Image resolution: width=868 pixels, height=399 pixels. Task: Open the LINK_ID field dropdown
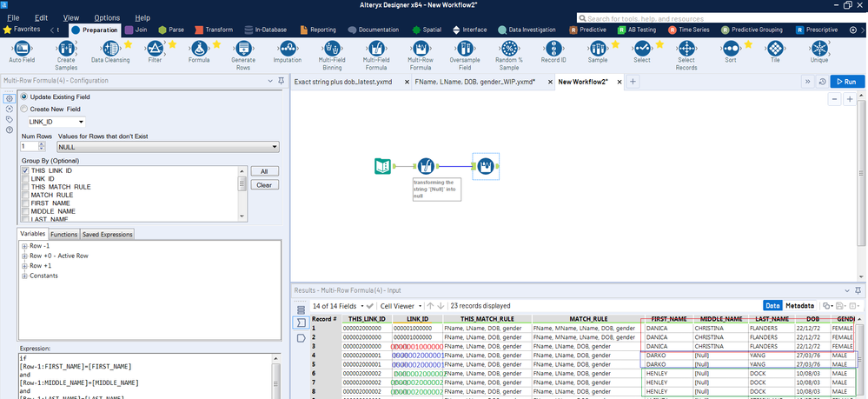56,123
